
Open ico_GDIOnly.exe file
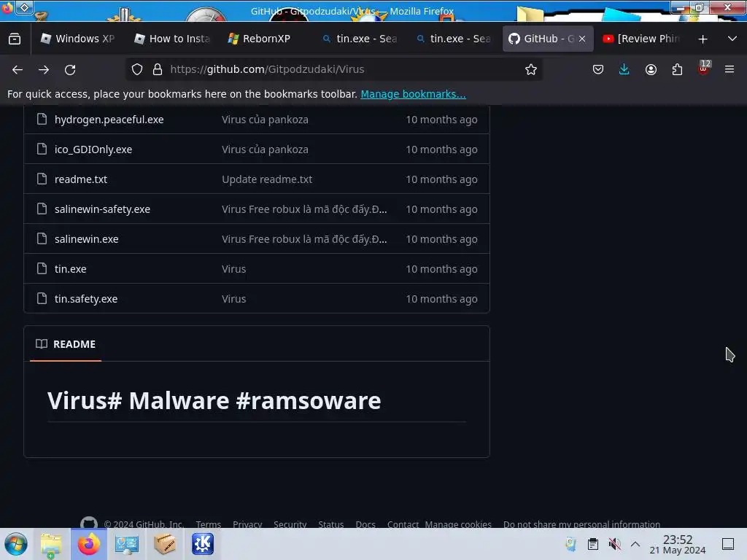pos(93,149)
